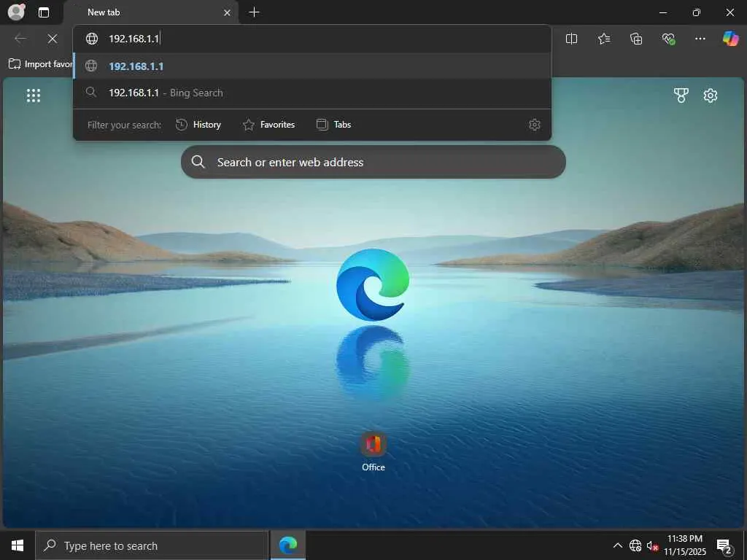Show hidden system tray icons
This screenshot has width=747, height=560.
point(617,545)
